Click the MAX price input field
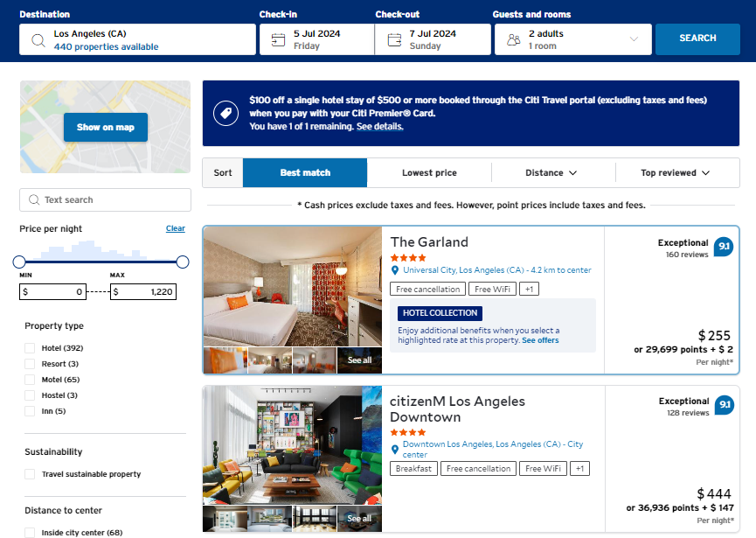Viewport: 756px width, 538px height. [143, 291]
